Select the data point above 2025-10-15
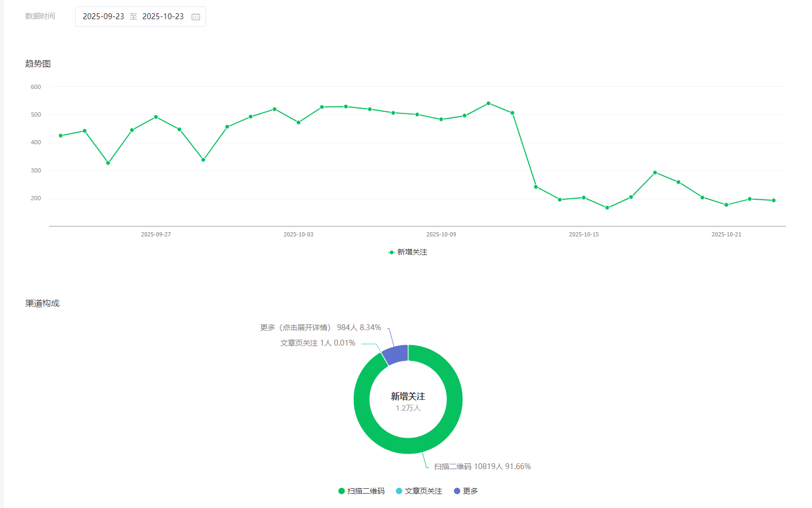Screen dimensions: 812x508 click(x=584, y=198)
